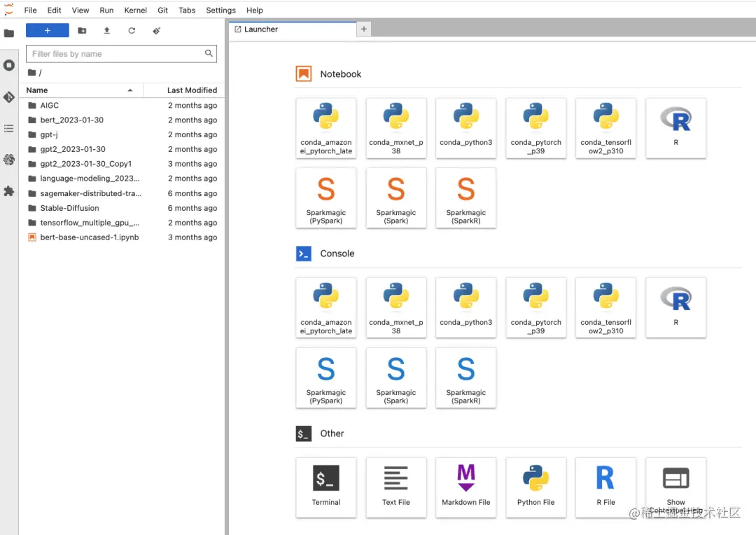Select the gpt2_2023-01-30_Copy1 folder
Image resolution: width=756 pixels, height=535 pixels.
click(x=122, y=164)
